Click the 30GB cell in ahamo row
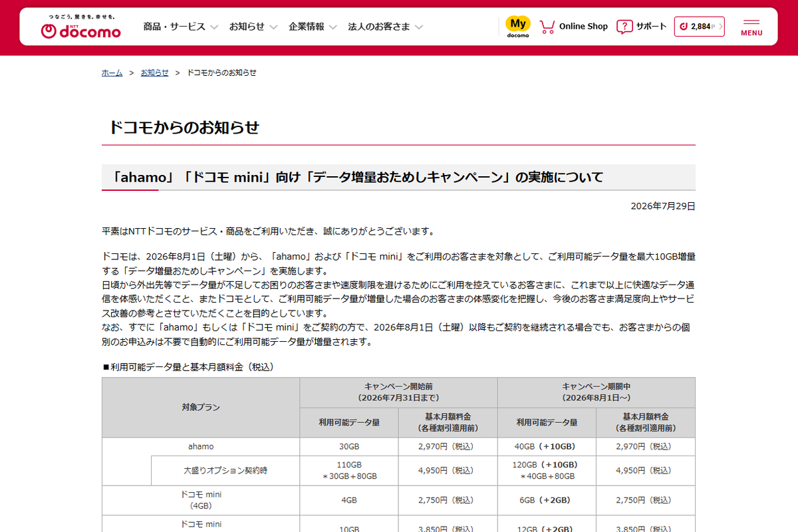The height and width of the screenshot is (532, 798). [x=349, y=446]
